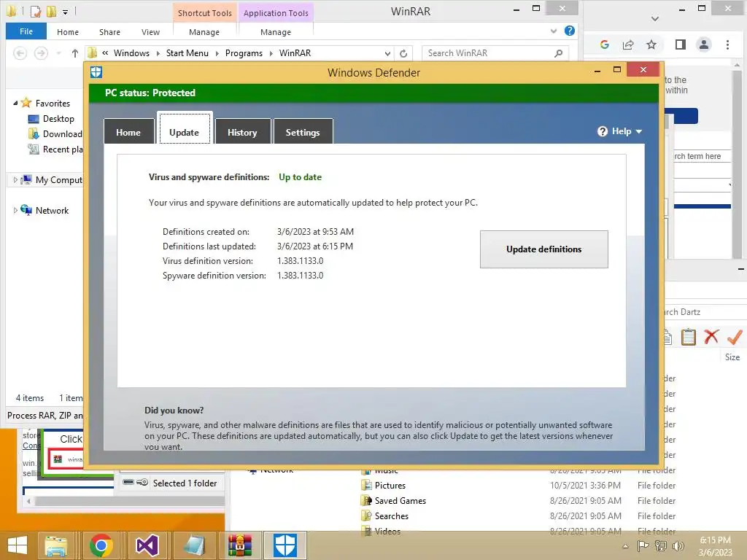
Task: Click the Explorer forward navigation arrow
Action: pyautogui.click(x=42, y=52)
